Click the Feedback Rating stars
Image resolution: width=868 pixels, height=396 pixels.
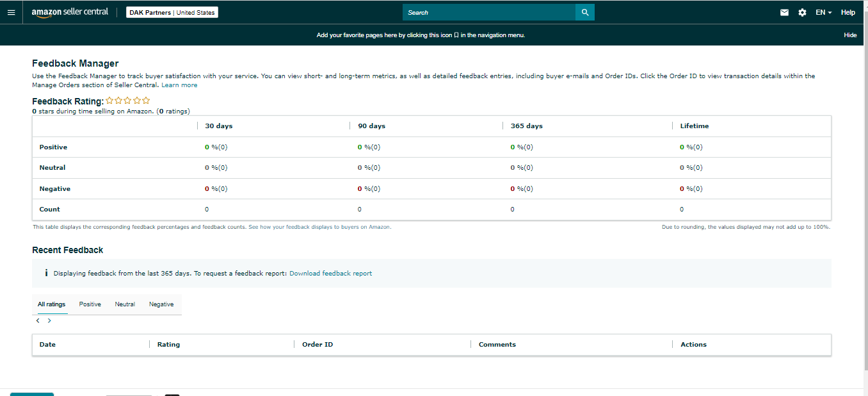click(128, 101)
